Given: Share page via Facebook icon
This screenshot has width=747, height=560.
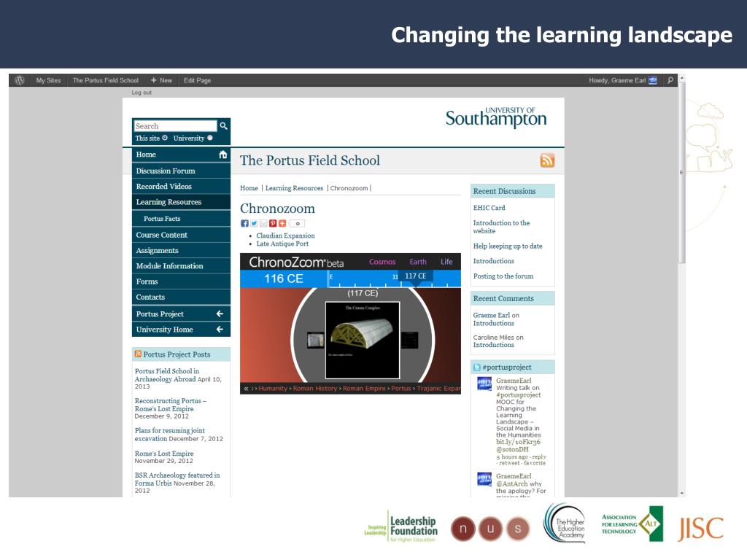Looking at the screenshot, I should (x=244, y=223).
